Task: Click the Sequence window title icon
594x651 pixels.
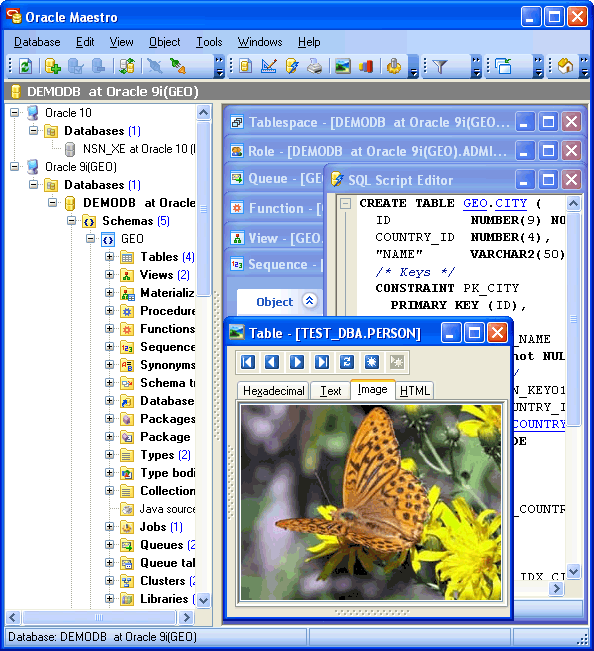Action: [237, 264]
